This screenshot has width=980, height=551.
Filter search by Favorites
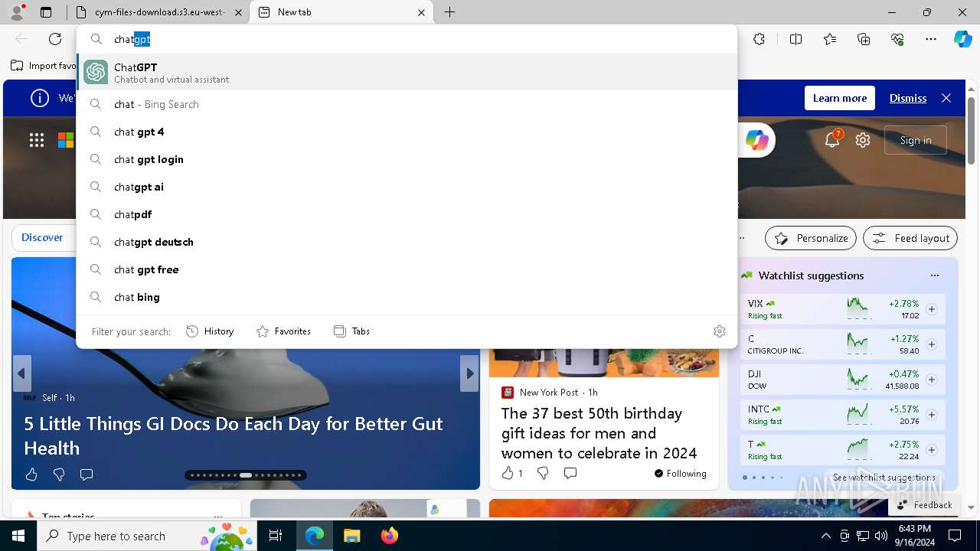[283, 331]
